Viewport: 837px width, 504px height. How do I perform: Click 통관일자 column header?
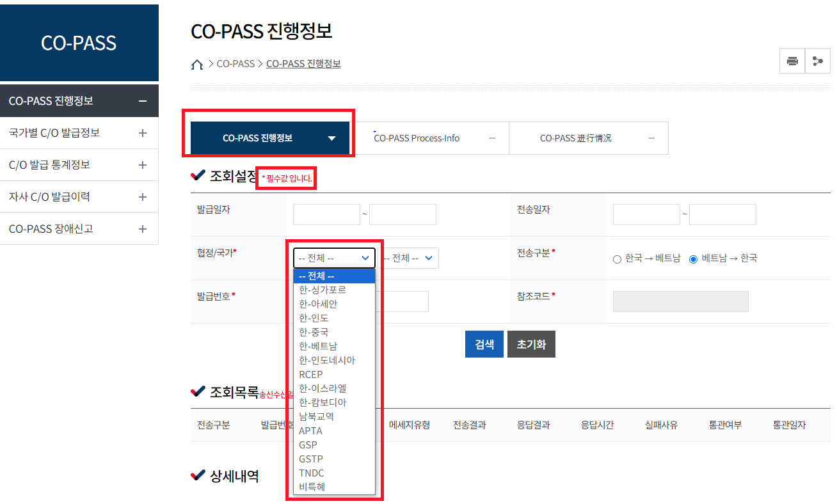coord(790,425)
